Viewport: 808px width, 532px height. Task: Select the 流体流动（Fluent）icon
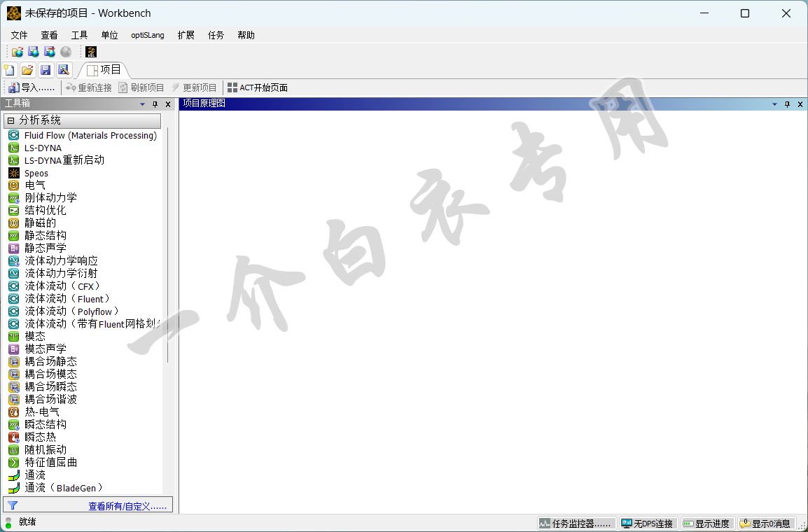tap(14, 299)
